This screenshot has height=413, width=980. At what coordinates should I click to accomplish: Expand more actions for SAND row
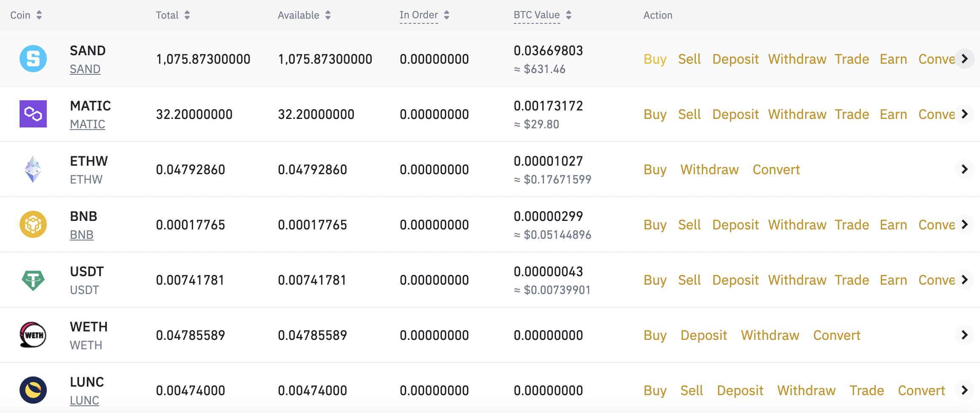point(965,59)
